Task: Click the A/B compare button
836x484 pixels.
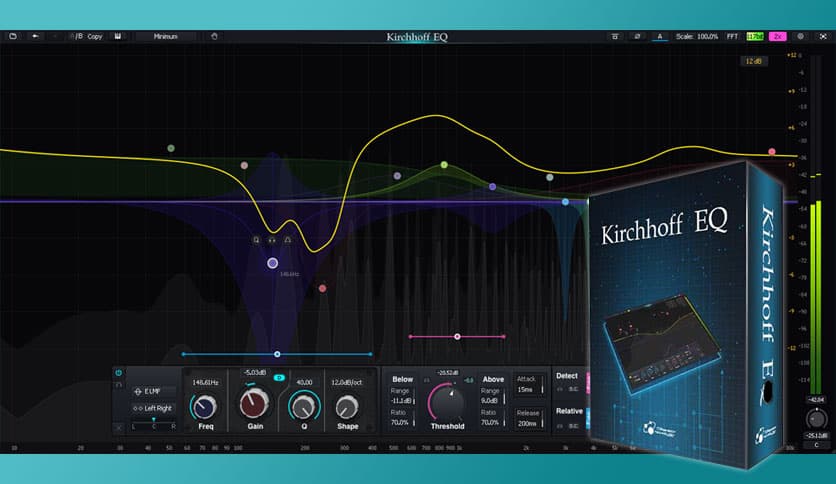Action: pos(76,36)
